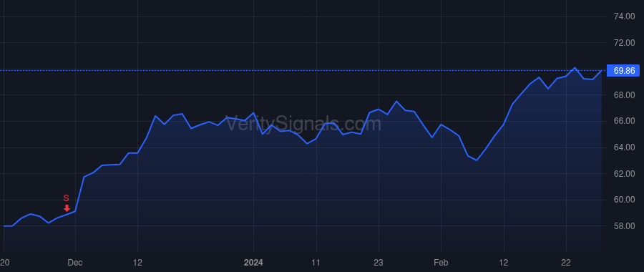This screenshot has height=272, width=644.
Task: Click the 58.00 price axis label
Action: click(x=624, y=226)
